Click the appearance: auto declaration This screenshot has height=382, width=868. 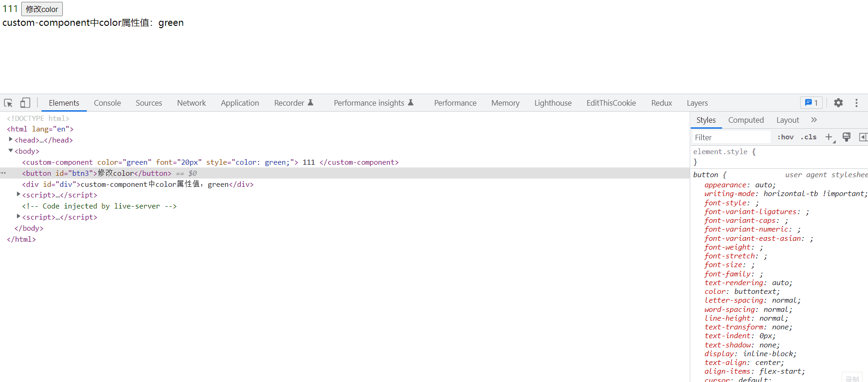[x=740, y=185]
